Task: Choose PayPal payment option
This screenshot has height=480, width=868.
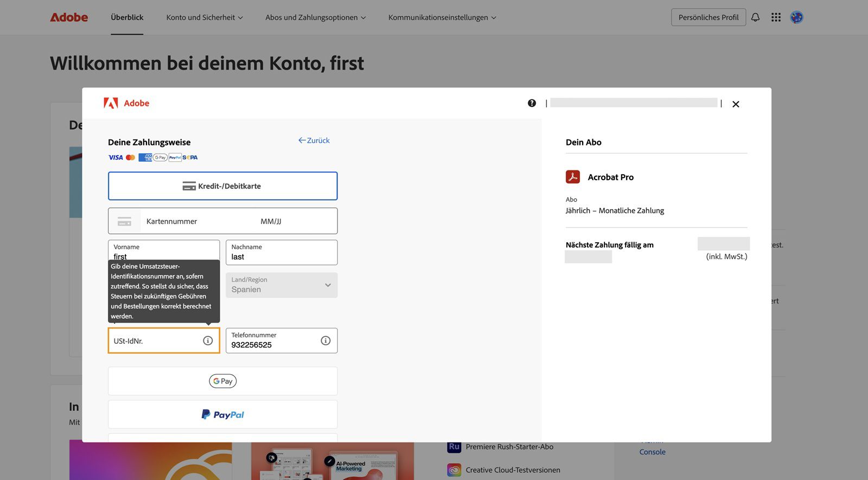Action: [x=222, y=414]
